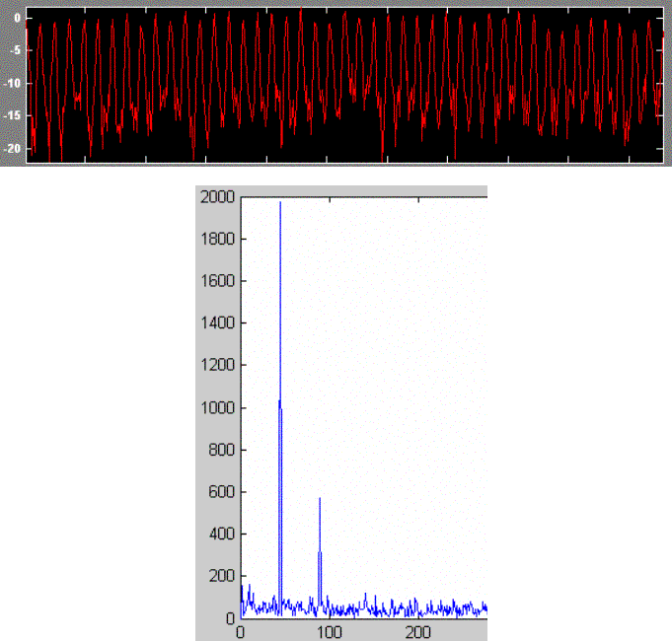Click the 800 label on the spectrum y-axis
The width and height of the screenshot is (672, 642).
pyautogui.click(x=222, y=450)
